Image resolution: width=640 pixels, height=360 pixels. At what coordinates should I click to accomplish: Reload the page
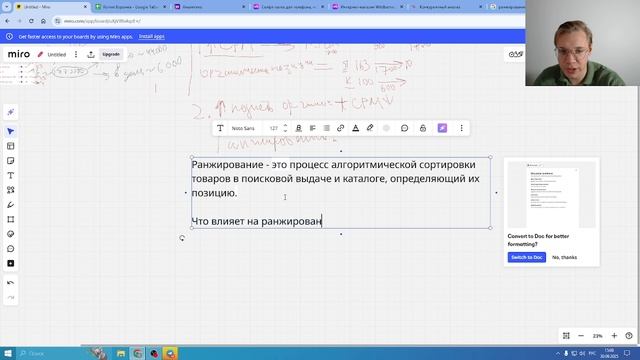pos(31,21)
